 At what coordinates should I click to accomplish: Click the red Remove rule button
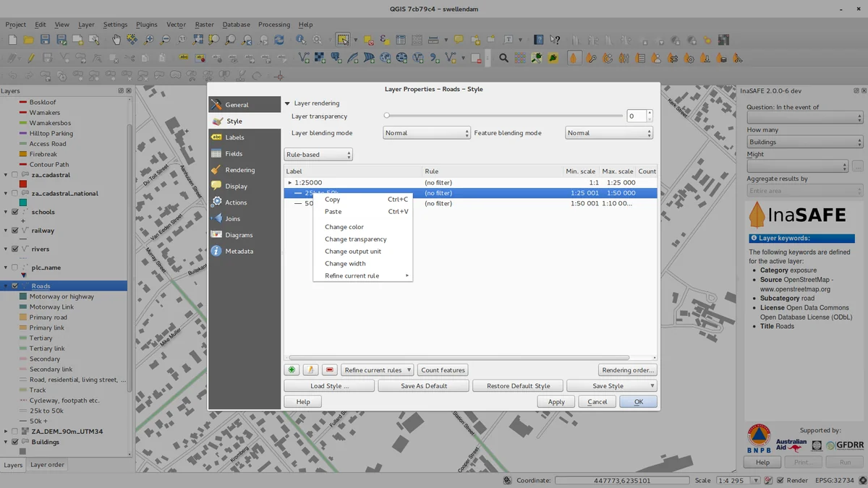330,370
